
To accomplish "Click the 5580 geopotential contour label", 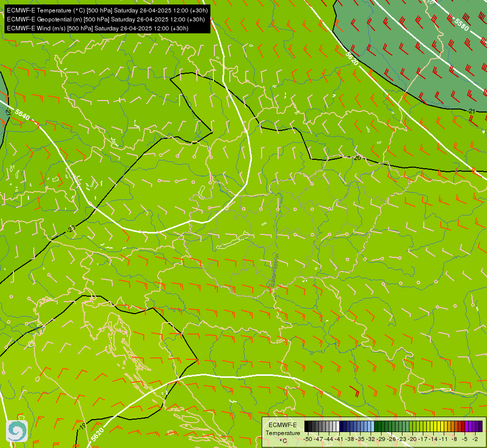I will (x=461, y=24).
